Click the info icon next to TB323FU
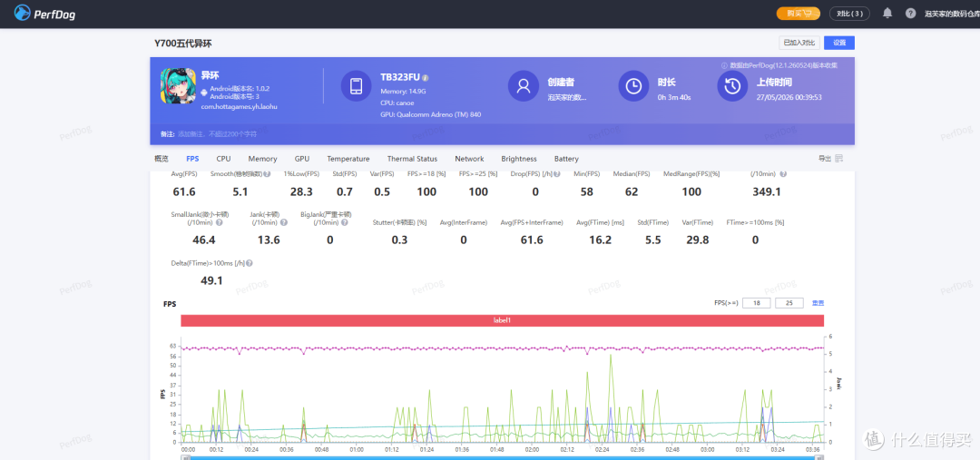 [425, 78]
